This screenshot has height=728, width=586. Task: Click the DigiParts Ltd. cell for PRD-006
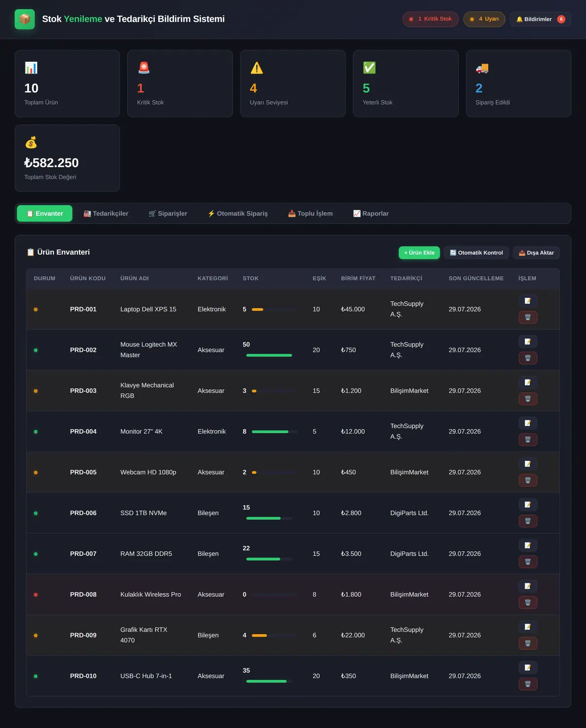coord(409,513)
